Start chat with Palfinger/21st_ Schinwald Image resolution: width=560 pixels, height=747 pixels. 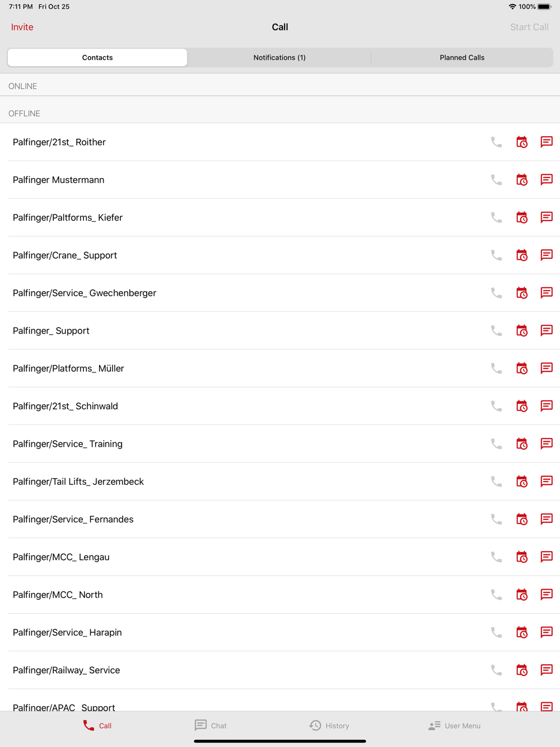[x=547, y=406]
